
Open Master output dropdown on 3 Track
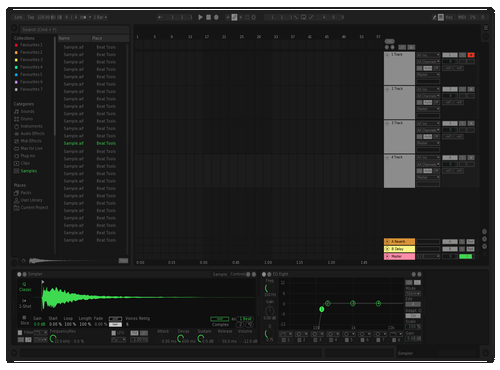428,143
